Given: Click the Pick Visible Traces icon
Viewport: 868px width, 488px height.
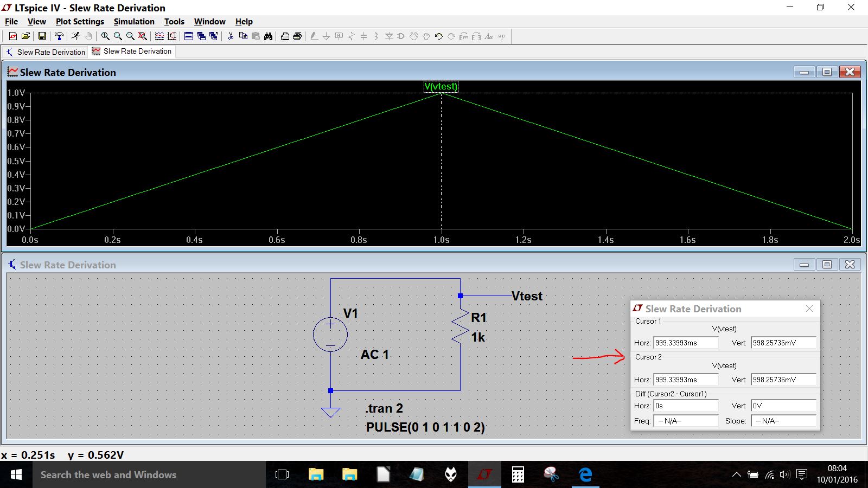Looking at the screenshot, I should [159, 36].
